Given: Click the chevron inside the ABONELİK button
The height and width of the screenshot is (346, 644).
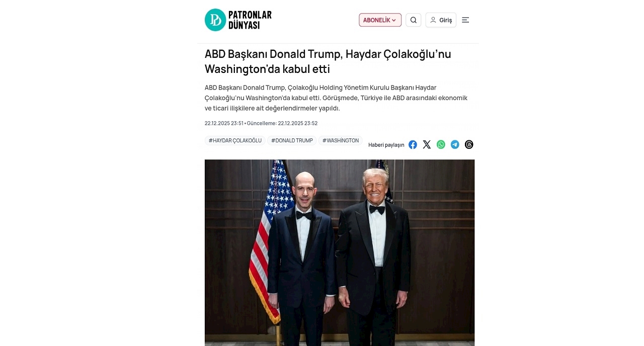Looking at the screenshot, I should coord(394,20).
